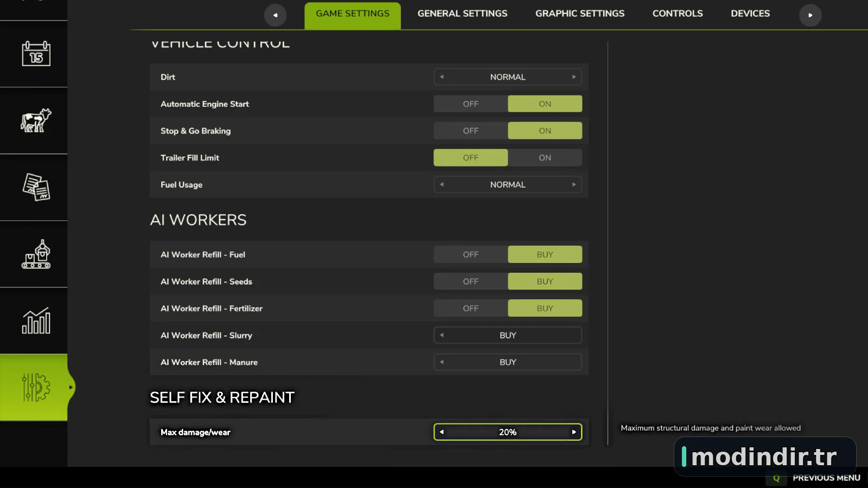Click the 20% damage/wear value
The width and height of the screenshot is (868, 488).
coord(508,432)
